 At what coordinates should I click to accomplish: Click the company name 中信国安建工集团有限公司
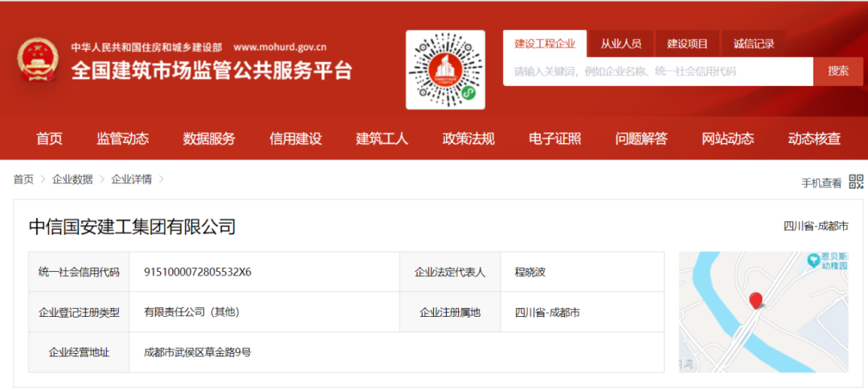click(x=133, y=227)
